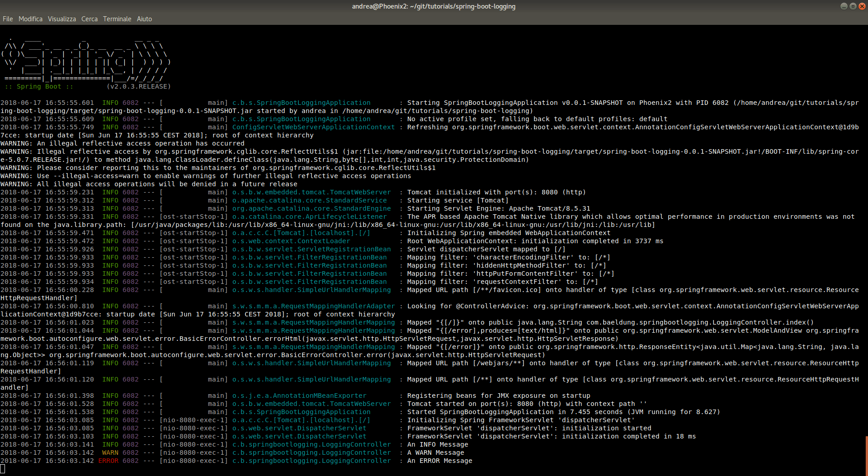Open the Aiuto help menu

144,19
